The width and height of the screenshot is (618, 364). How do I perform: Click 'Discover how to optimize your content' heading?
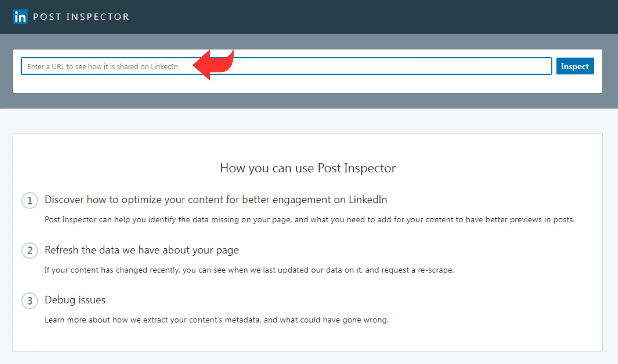[216, 200]
